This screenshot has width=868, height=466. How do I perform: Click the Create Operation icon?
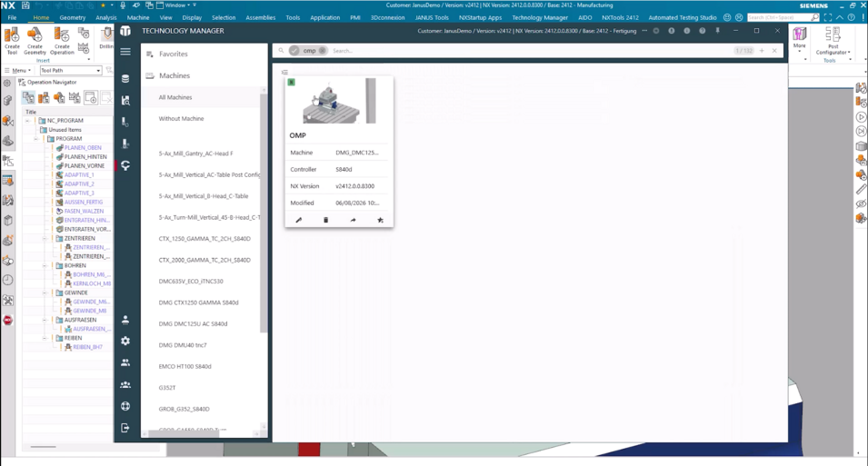[x=62, y=36]
